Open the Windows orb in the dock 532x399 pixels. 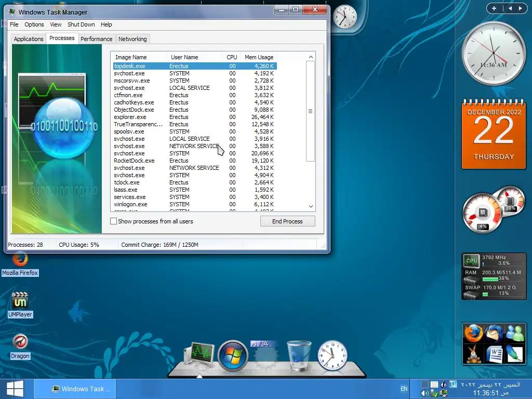click(233, 355)
